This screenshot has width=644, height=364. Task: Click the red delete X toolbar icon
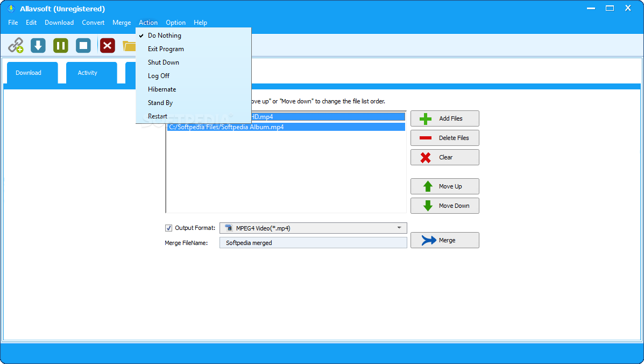pos(108,45)
